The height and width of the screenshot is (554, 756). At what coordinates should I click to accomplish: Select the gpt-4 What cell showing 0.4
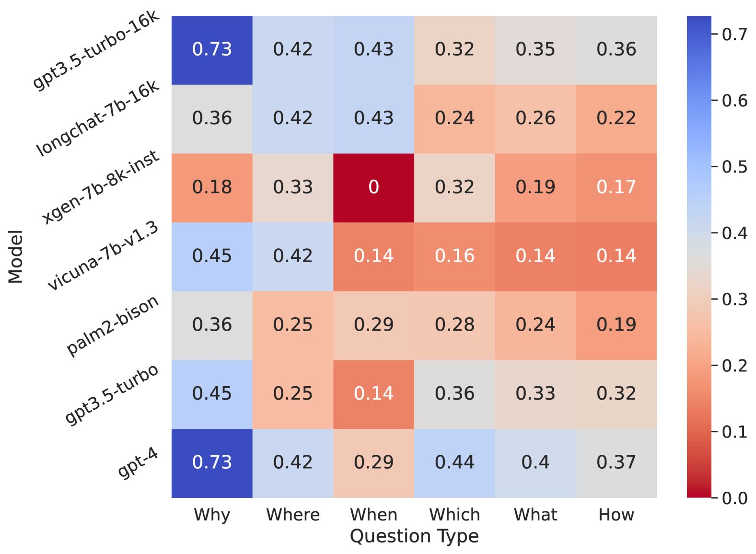(x=535, y=463)
